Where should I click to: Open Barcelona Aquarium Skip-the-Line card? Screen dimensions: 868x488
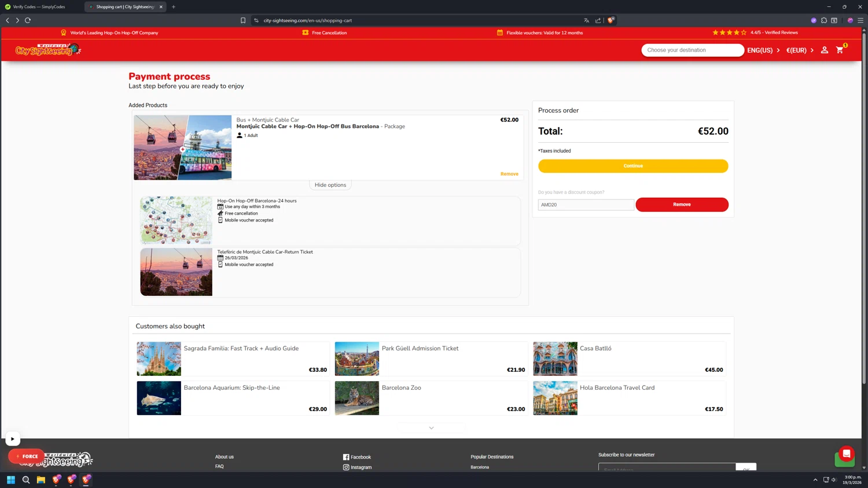pos(233,398)
